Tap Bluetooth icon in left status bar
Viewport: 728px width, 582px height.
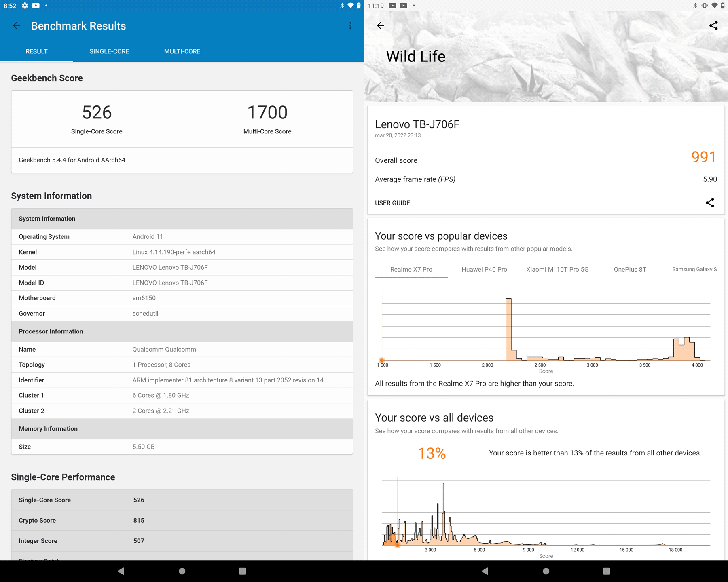(342, 6)
